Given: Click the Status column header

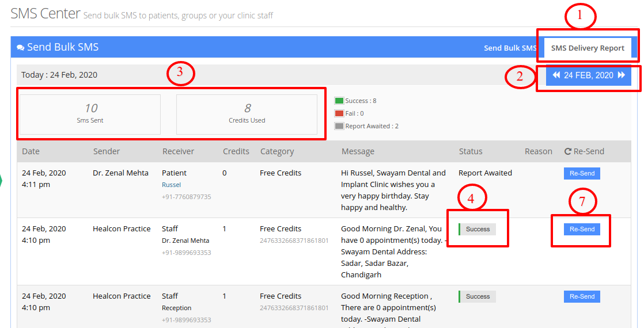Looking at the screenshot, I should point(471,151).
